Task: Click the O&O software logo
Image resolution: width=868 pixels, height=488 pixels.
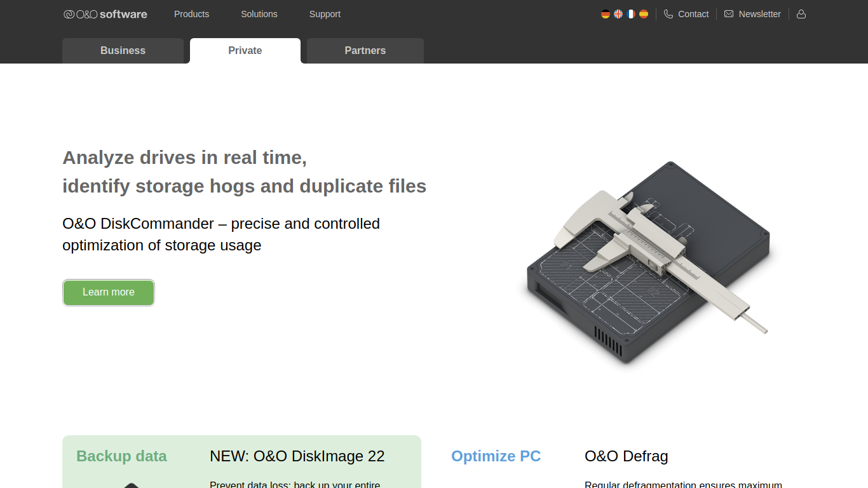Action: click(105, 14)
